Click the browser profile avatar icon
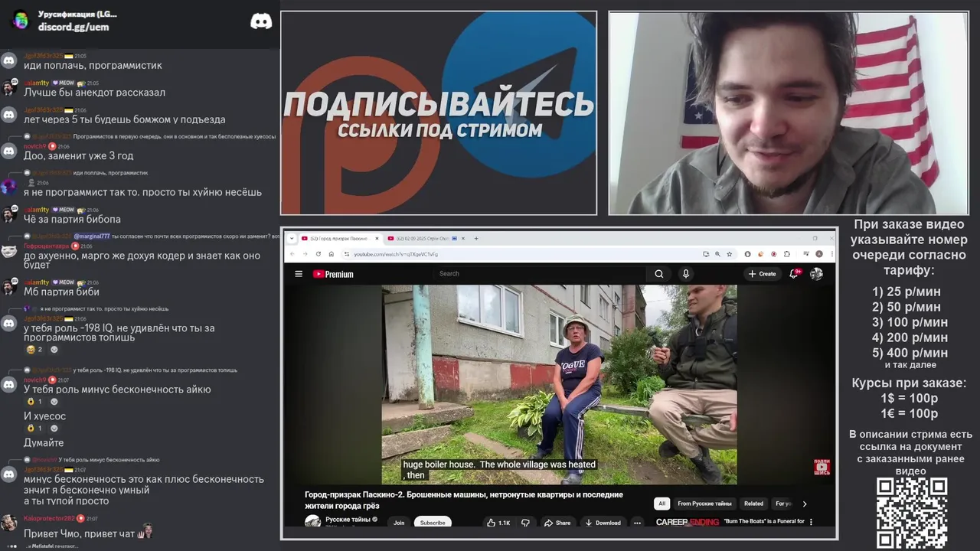Screen dimensions: 980x551 coord(819,254)
